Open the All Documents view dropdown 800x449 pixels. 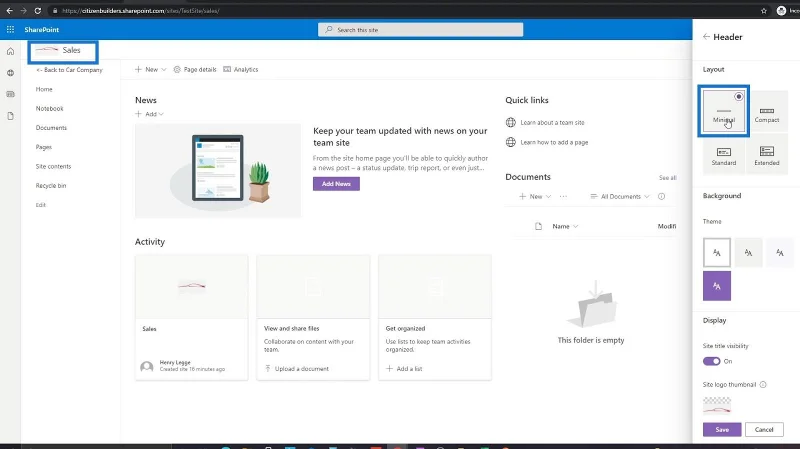[x=620, y=196]
